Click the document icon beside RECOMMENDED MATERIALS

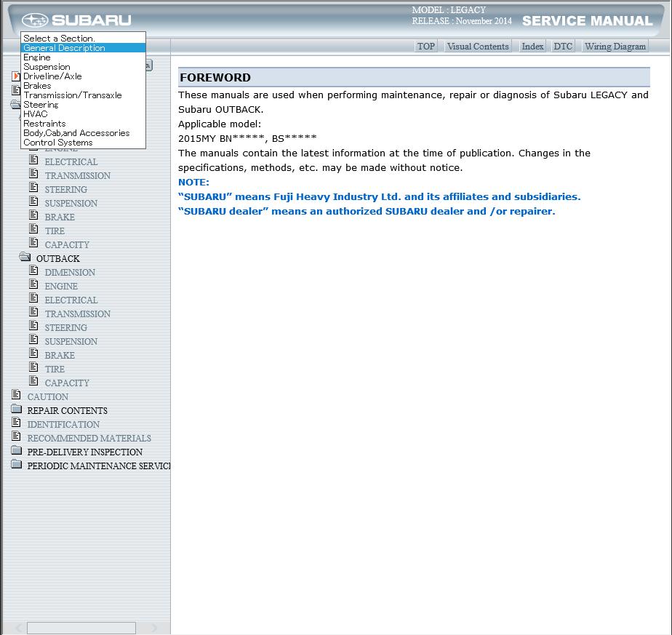tap(16, 436)
